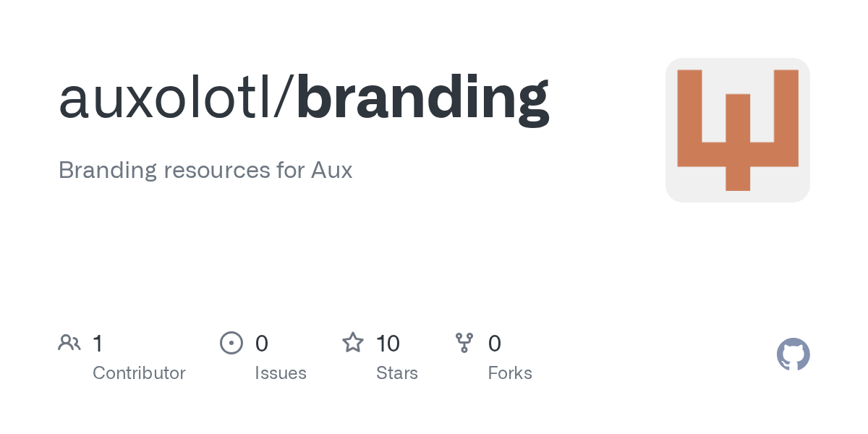Open the "Stars" label

point(397,373)
